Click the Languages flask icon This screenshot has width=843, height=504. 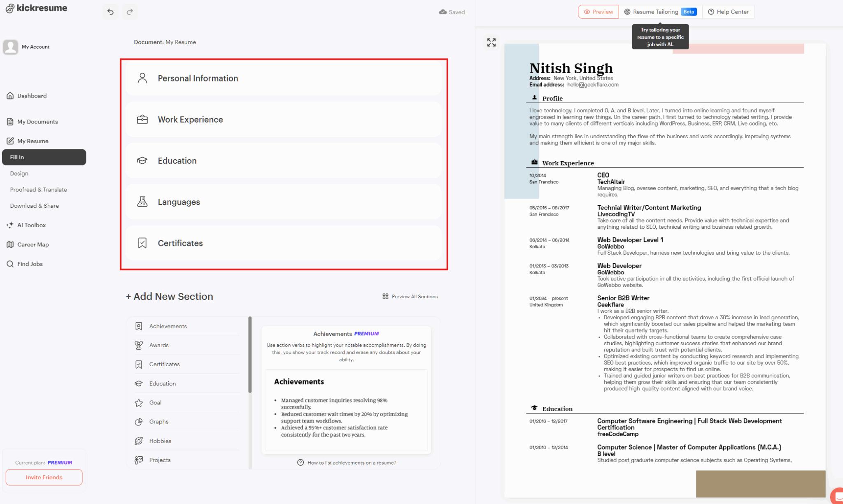(142, 202)
